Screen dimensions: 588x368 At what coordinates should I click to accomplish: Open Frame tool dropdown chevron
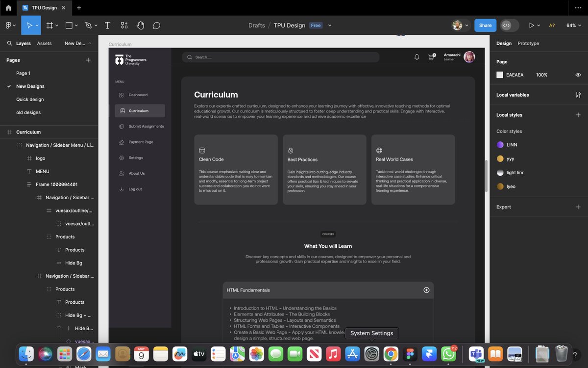point(57,26)
